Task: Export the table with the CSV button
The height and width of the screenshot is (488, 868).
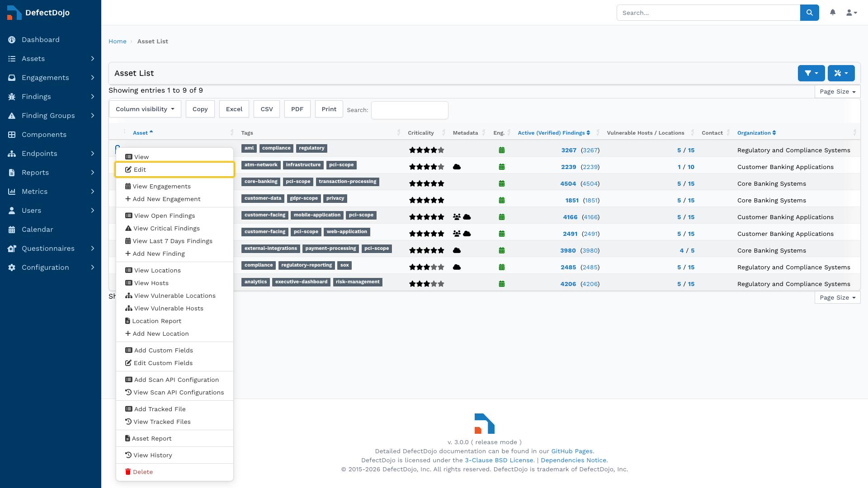Action: 267,109
